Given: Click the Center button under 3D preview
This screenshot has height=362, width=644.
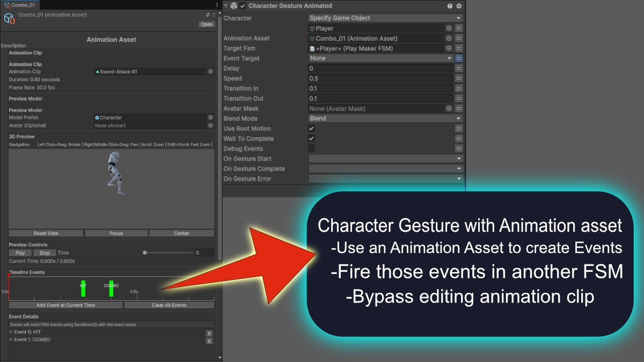Looking at the screenshot, I should pos(182,233).
